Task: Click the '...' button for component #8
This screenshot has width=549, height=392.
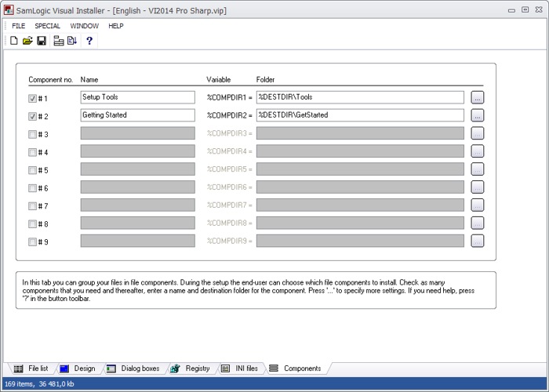Action: (477, 223)
